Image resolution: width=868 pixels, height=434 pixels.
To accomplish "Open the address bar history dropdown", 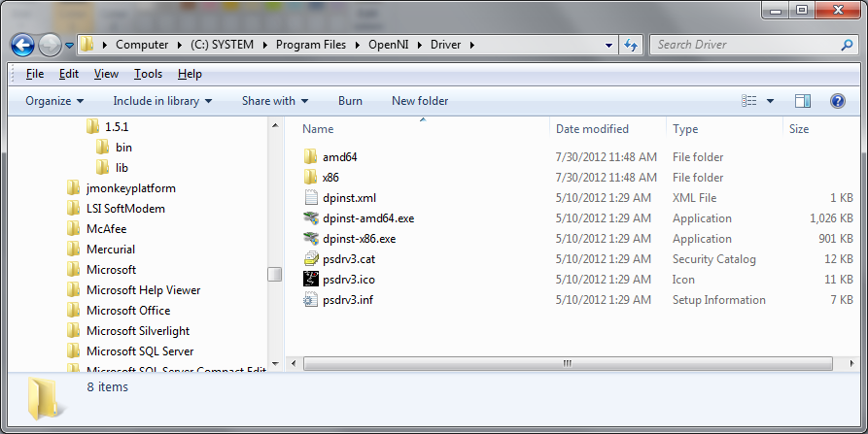I will click(x=608, y=46).
